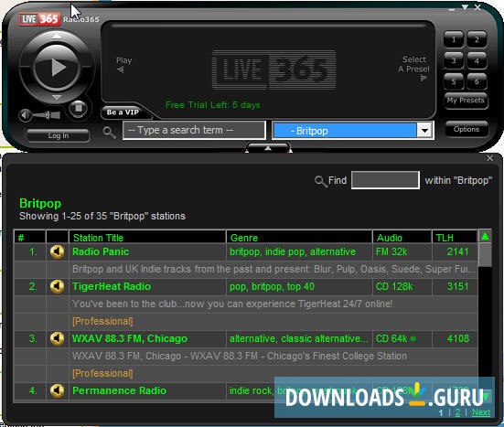Select preset button 5
The width and height of the screenshot is (504, 427).
pos(454,81)
